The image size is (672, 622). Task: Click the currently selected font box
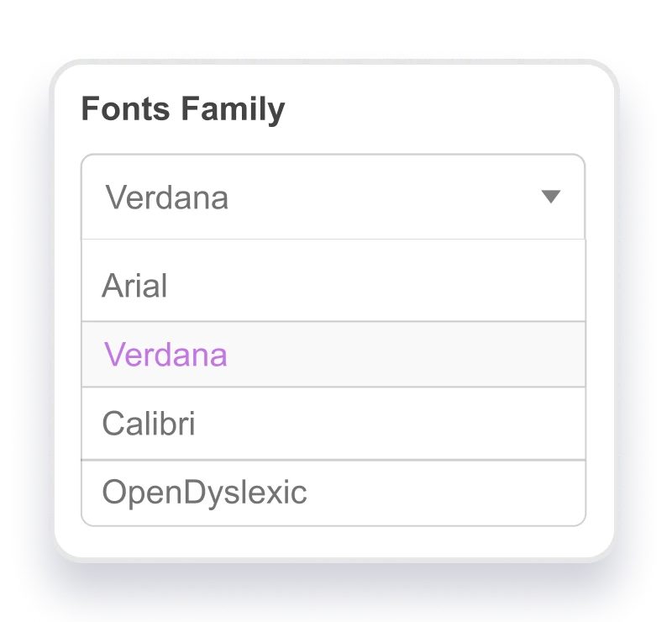333,197
